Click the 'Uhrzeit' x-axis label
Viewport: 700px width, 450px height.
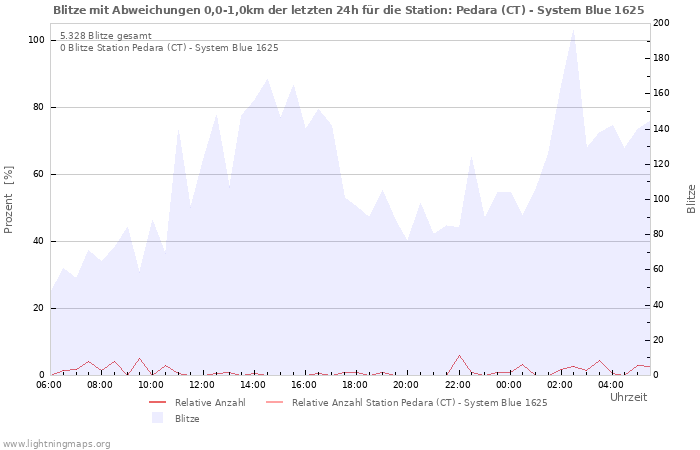[x=628, y=397]
